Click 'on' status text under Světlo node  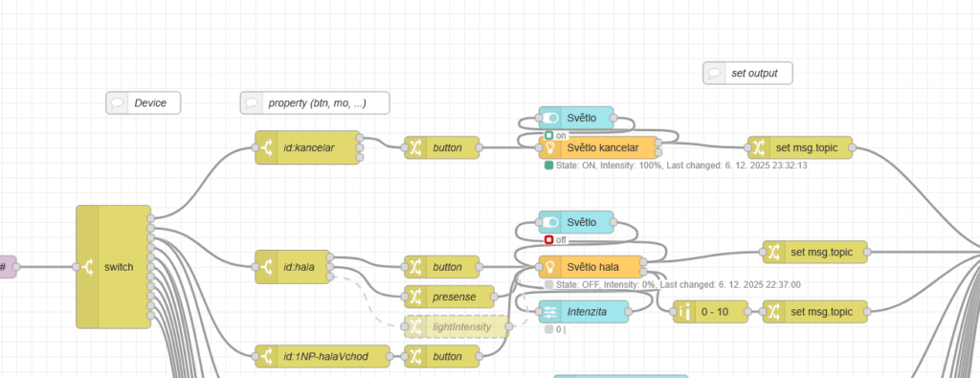point(561,135)
